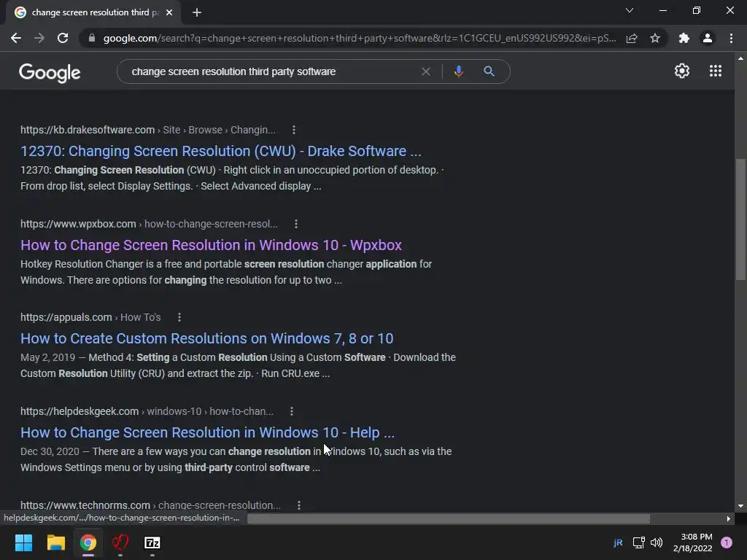This screenshot has height=560, width=747.
Task: Start voice search with the microphone
Action: (x=458, y=71)
